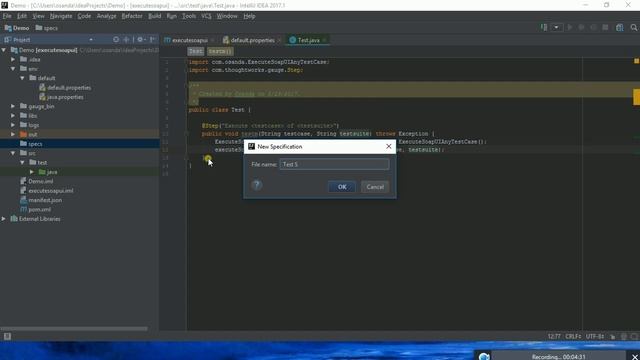Expand External Libraries node
Image resolution: width=640 pixels, height=360 pixels.
click(x=4, y=219)
